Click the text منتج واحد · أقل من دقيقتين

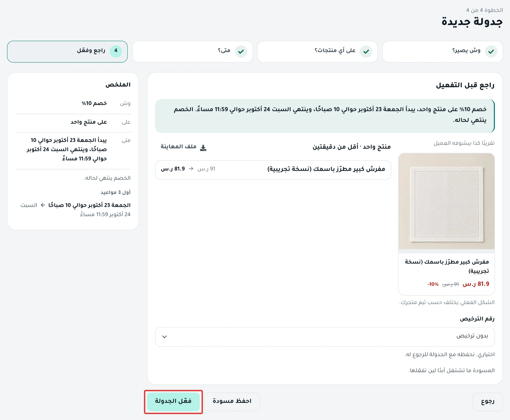(x=351, y=147)
